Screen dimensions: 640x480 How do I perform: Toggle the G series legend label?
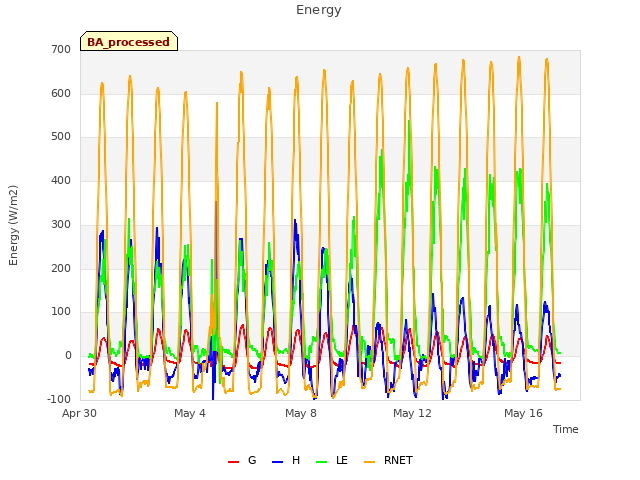coord(252,460)
